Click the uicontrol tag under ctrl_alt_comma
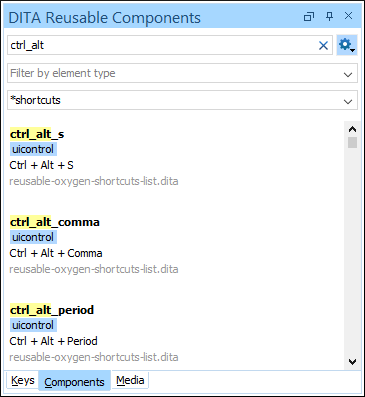 tap(33, 237)
